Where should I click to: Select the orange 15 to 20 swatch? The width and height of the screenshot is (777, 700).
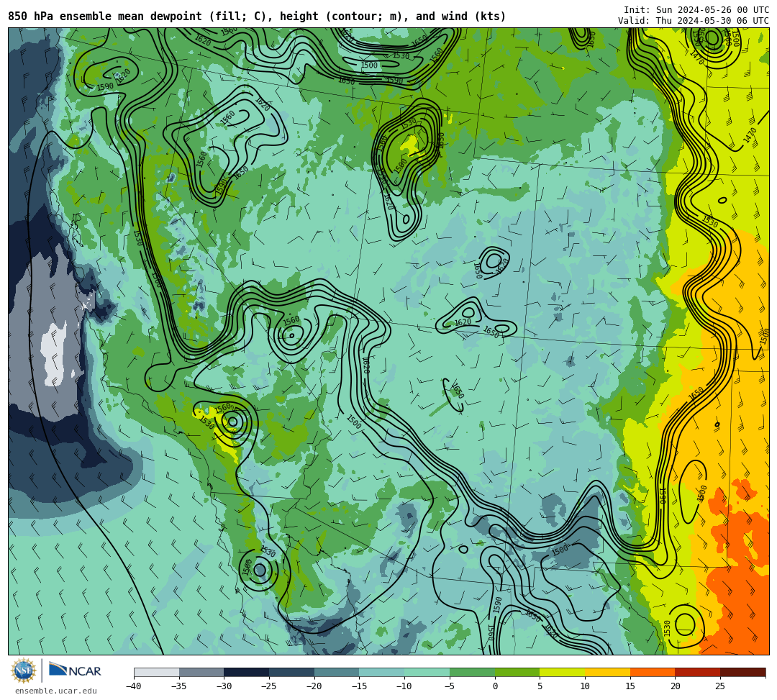[653, 672]
